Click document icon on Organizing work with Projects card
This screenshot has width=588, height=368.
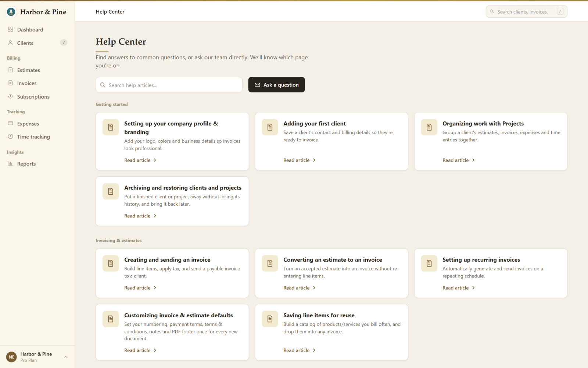(429, 127)
